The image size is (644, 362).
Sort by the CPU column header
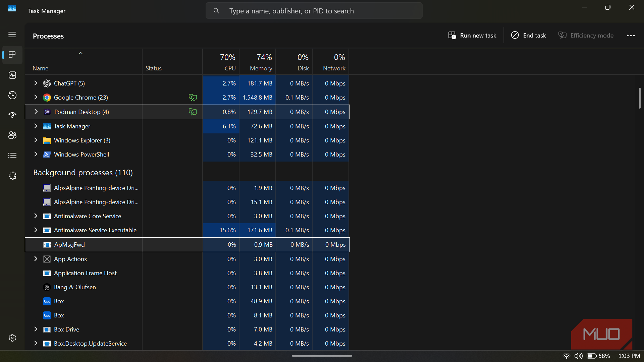coord(221,62)
